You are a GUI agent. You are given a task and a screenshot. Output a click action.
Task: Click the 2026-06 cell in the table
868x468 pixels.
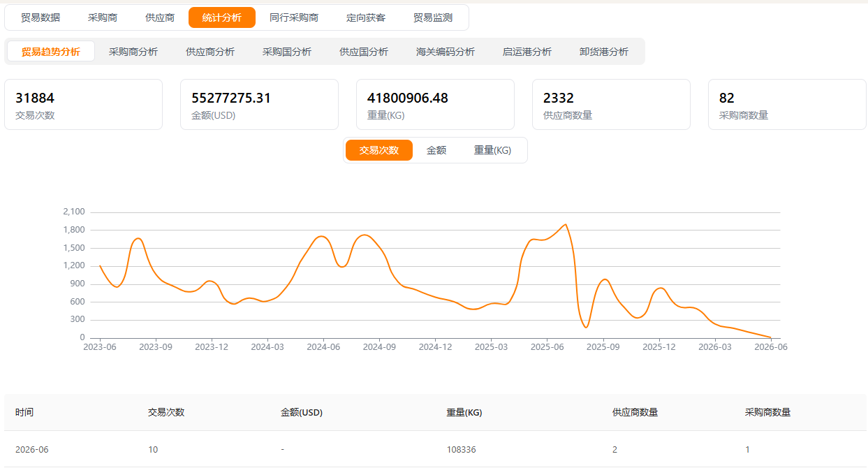pos(32,449)
